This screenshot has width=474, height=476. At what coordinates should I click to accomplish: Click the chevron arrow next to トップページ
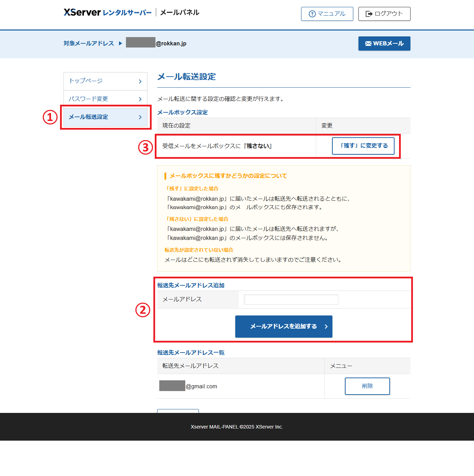(x=140, y=81)
